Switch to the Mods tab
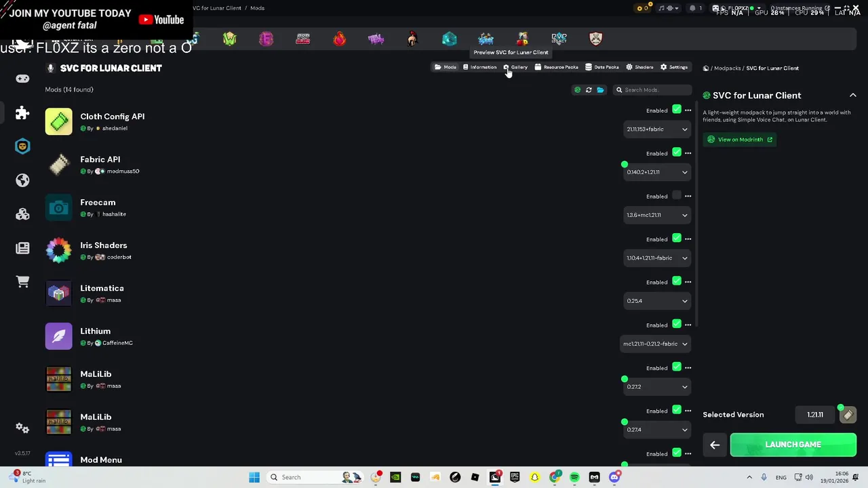 (x=446, y=67)
